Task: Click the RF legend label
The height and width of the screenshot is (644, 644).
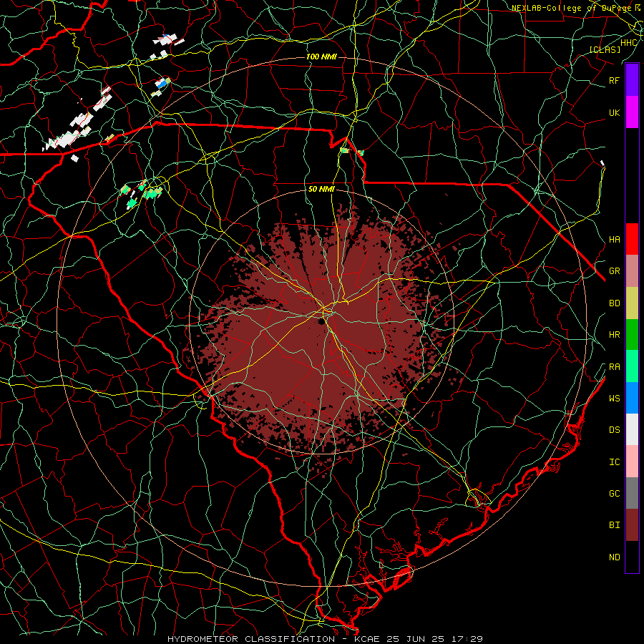Action: [x=614, y=80]
